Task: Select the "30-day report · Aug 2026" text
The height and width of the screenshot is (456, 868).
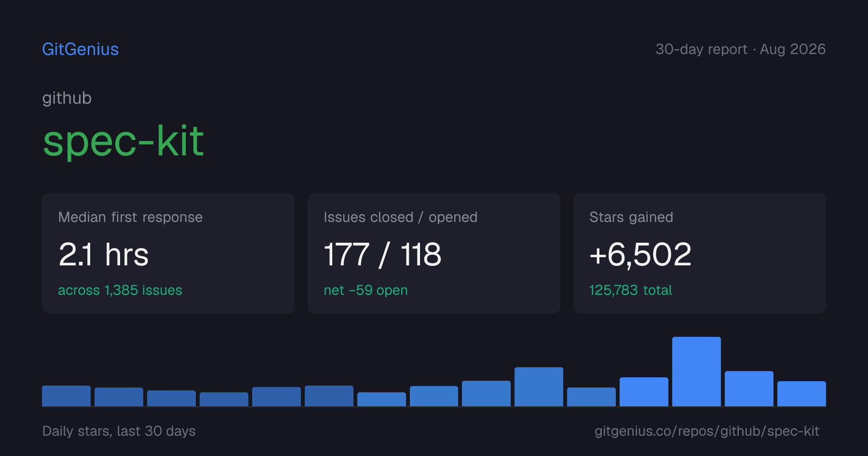Action: click(740, 49)
